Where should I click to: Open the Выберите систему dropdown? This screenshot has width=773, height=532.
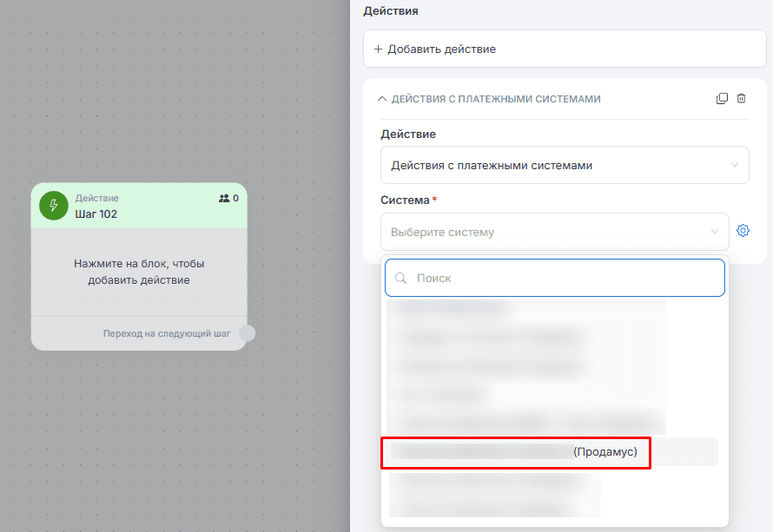[555, 232]
